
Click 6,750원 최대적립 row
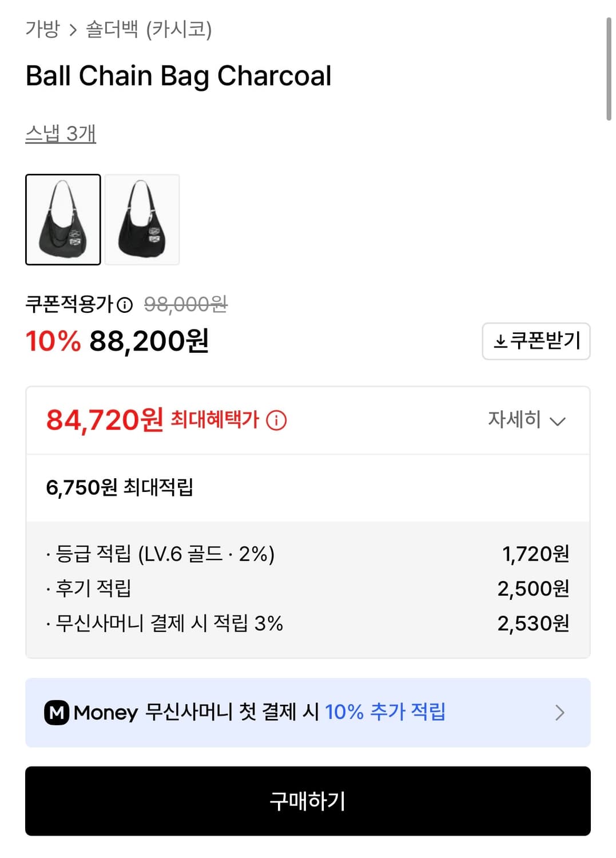120,488
